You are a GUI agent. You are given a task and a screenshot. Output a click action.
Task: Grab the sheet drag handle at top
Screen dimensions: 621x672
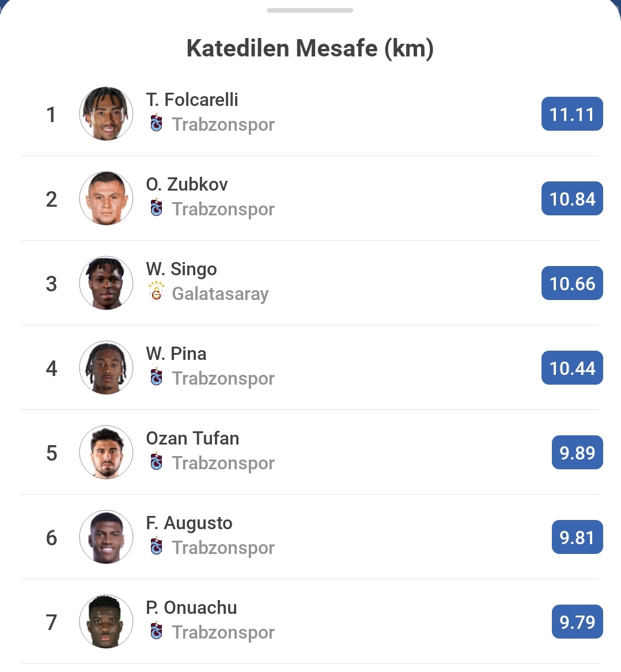click(310, 10)
